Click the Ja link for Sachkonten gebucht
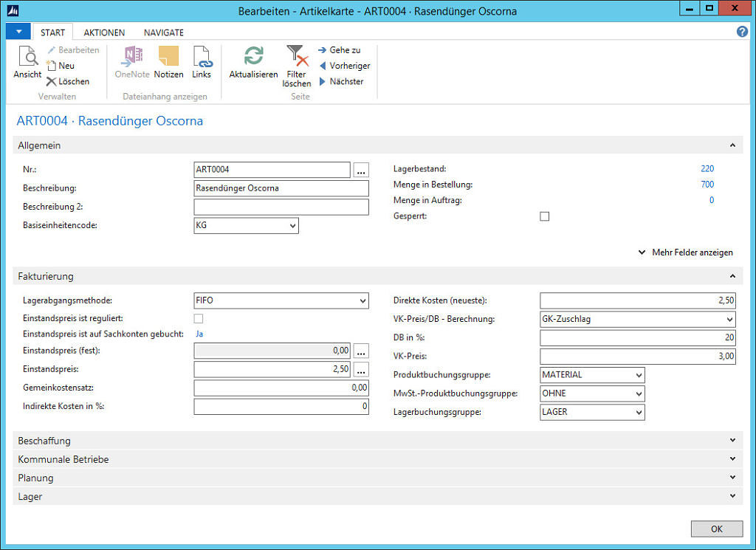The width and height of the screenshot is (756, 550). point(199,334)
